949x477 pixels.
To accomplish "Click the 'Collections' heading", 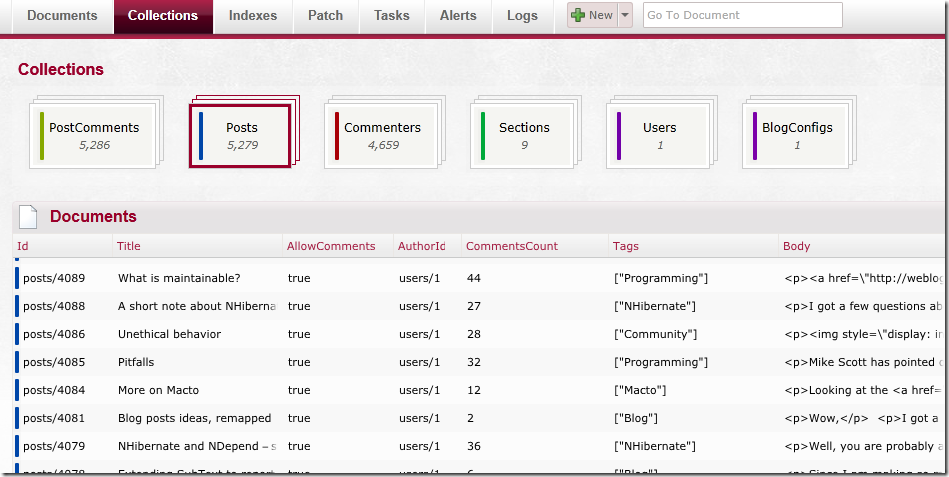I will (x=61, y=70).
